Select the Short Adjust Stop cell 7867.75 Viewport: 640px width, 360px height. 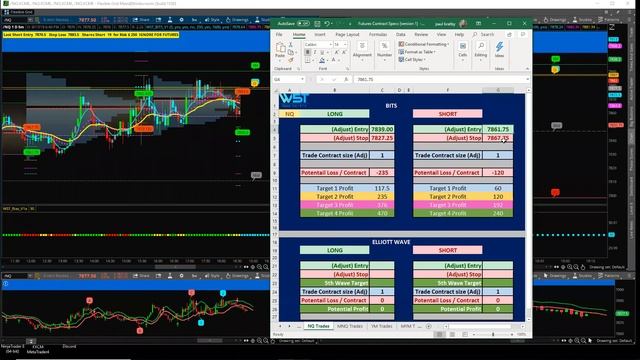[x=498, y=138]
